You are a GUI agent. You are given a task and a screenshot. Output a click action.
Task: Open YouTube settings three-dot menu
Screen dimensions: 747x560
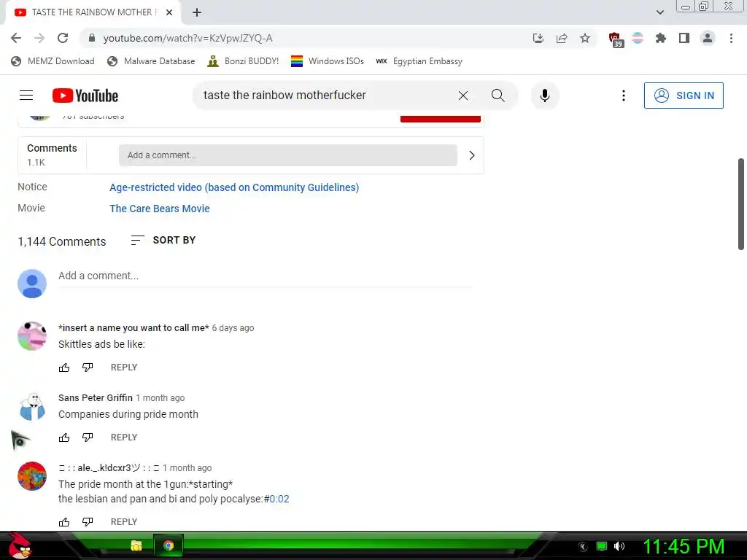pyautogui.click(x=623, y=96)
